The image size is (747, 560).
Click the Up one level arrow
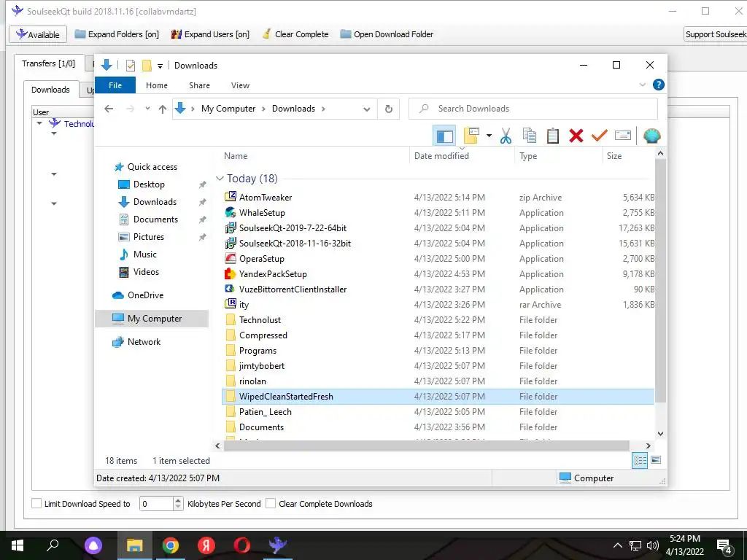coord(163,109)
